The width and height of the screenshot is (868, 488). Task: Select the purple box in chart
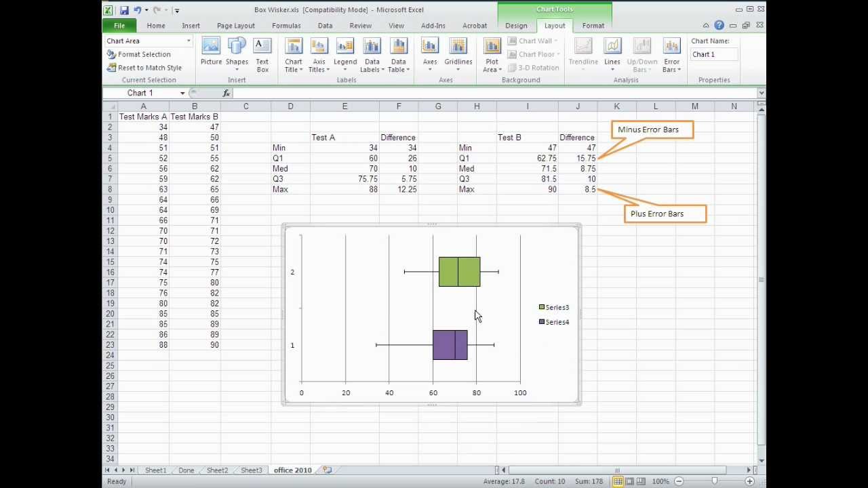point(450,345)
